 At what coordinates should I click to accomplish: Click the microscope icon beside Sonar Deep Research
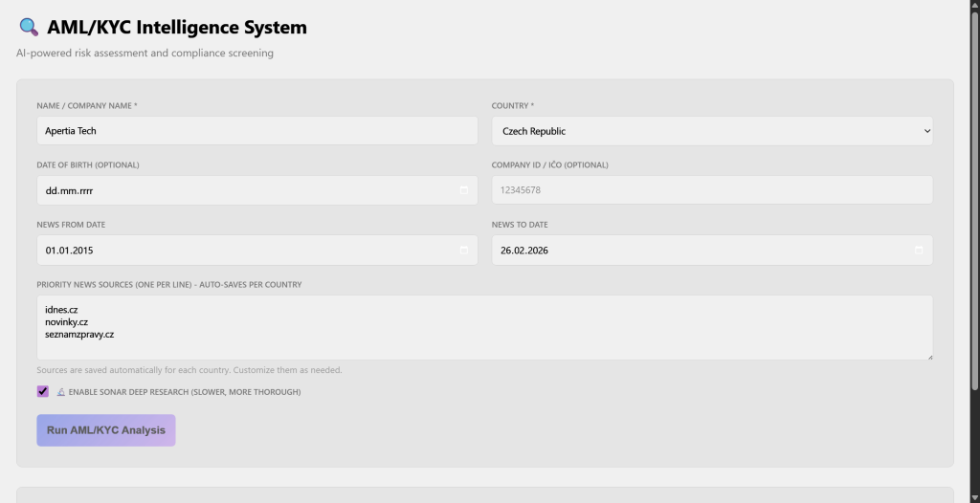[60, 392]
